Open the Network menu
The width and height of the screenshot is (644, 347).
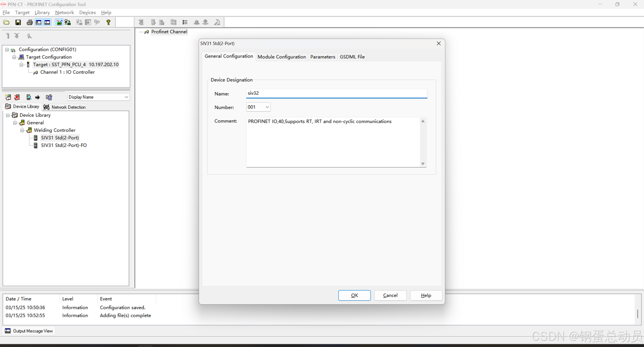tap(64, 12)
